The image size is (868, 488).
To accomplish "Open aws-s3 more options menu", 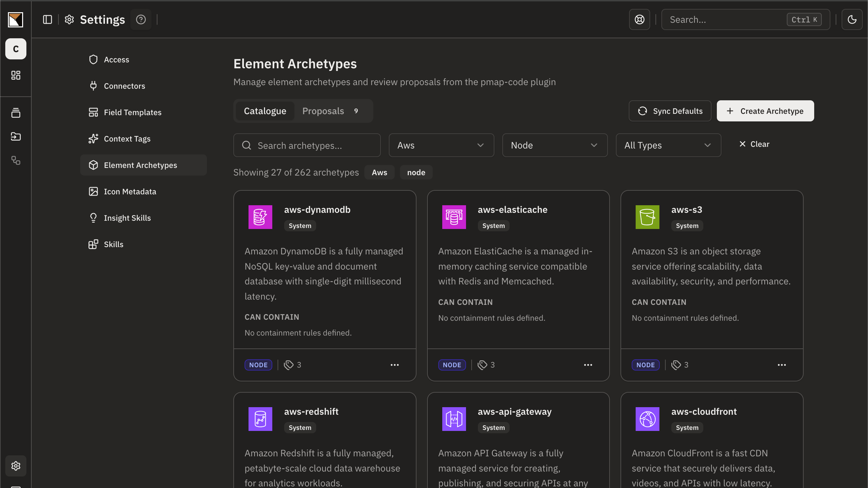I will (782, 365).
